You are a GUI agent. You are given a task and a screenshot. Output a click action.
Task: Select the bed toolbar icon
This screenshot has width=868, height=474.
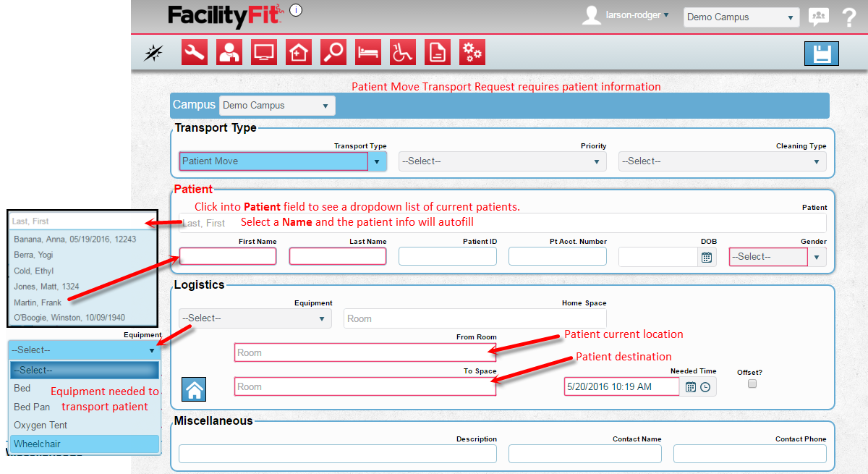(x=368, y=52)
